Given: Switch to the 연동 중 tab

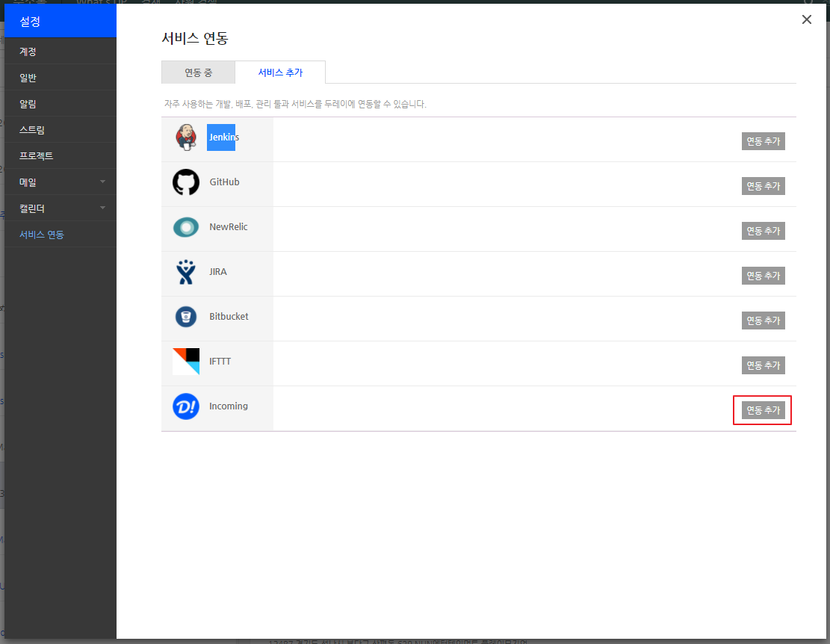Looking at the screenshot, I should click(198, 72).
